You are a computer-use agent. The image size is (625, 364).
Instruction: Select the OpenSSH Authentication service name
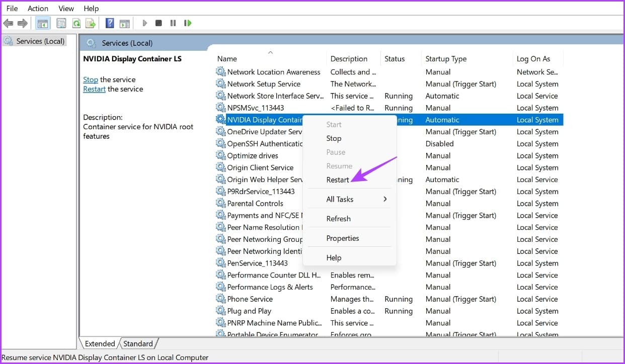(265, 143)
